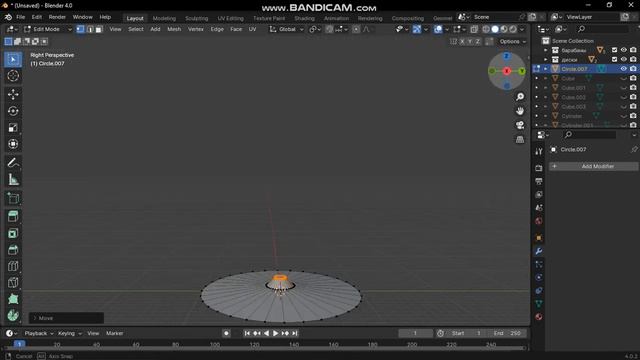
Task: Open the Mesh menu in viewport header
Action: coord(174,29)
